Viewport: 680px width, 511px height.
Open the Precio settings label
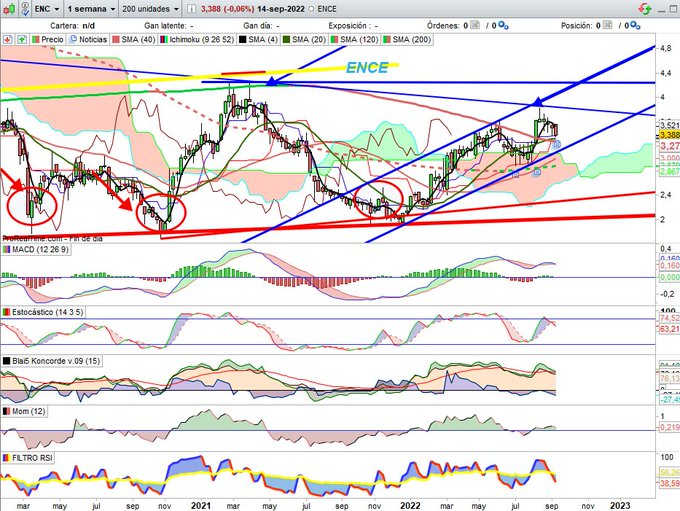48,39
